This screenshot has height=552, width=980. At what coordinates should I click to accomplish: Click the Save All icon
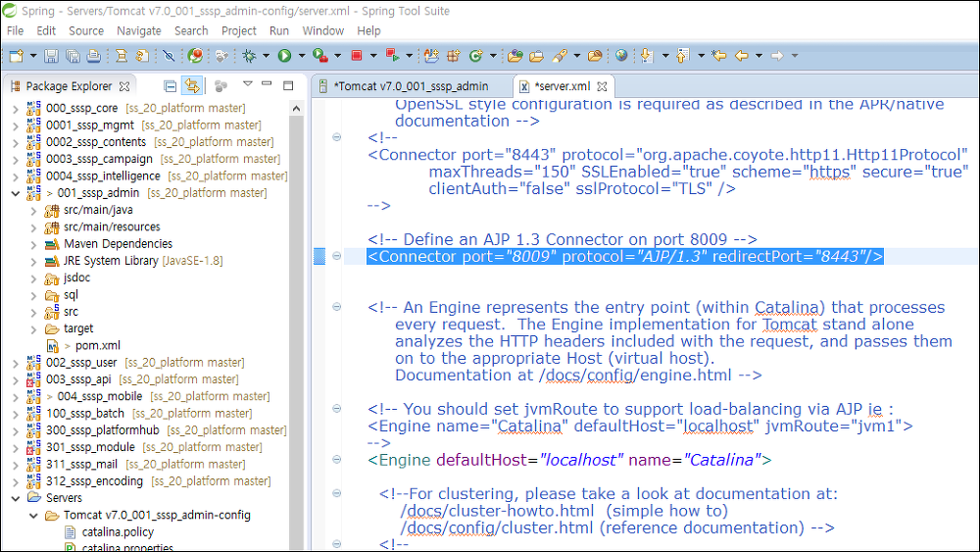point(73,56)
